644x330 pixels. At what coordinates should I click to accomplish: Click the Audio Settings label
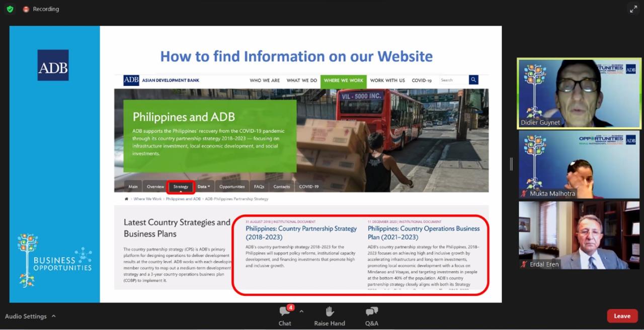coord(26,316)
